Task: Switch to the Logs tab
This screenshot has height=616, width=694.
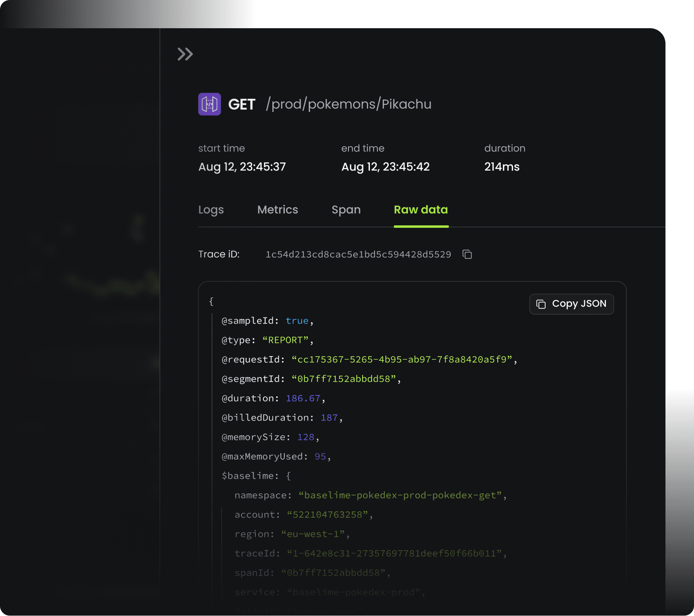Action: click(211, 210)
